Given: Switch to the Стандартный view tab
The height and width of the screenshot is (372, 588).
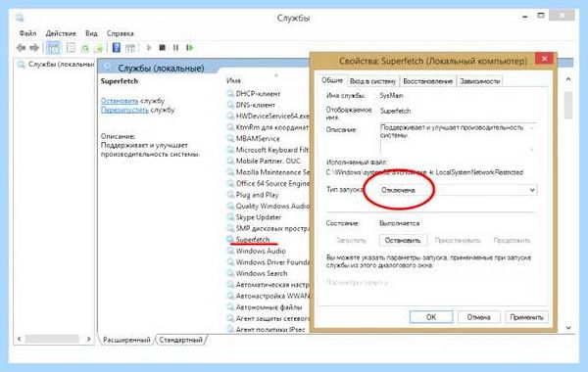Looking at the screenshot, I should click(180, 340).
